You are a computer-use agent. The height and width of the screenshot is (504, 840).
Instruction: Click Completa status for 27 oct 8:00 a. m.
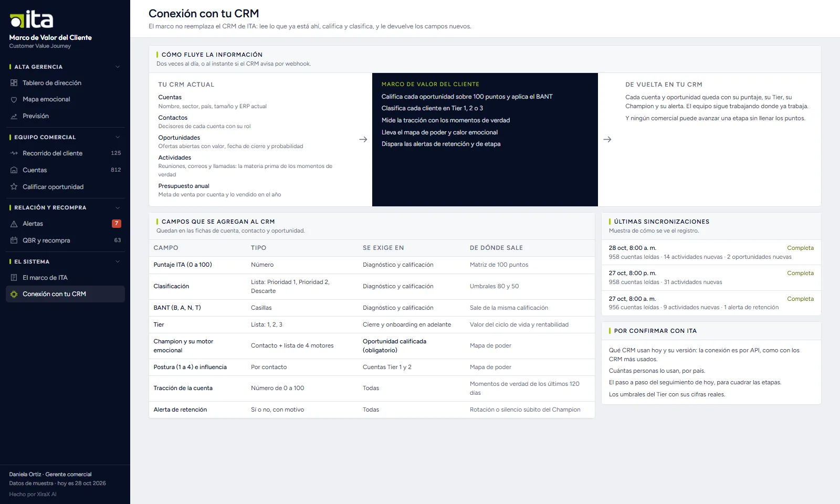pos(800,299)
